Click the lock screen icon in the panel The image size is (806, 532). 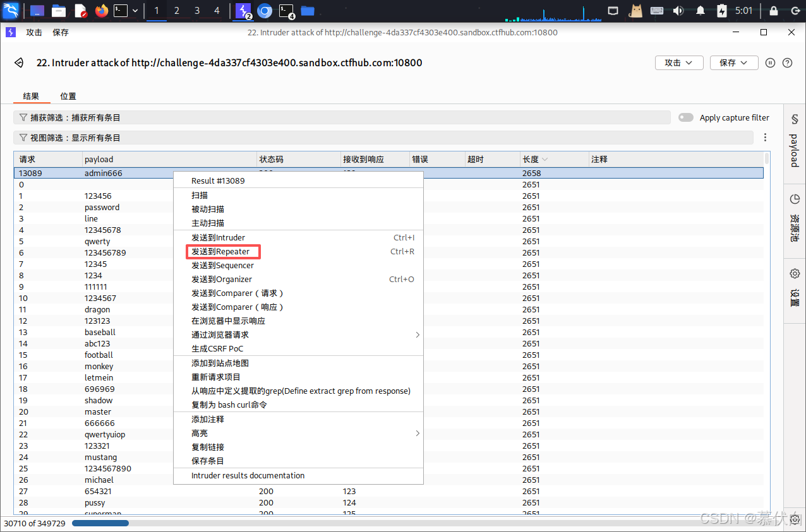pos(774,11)
